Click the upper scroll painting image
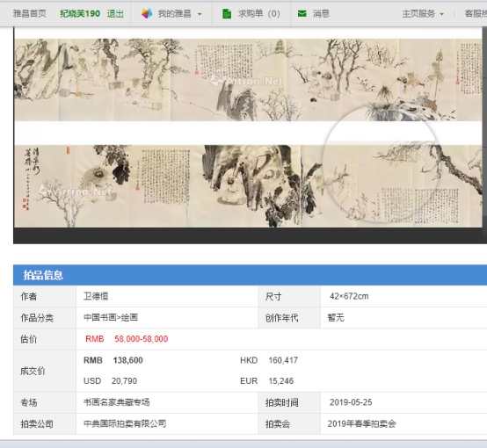Screen dimensions: 487x448 (248, 80)
